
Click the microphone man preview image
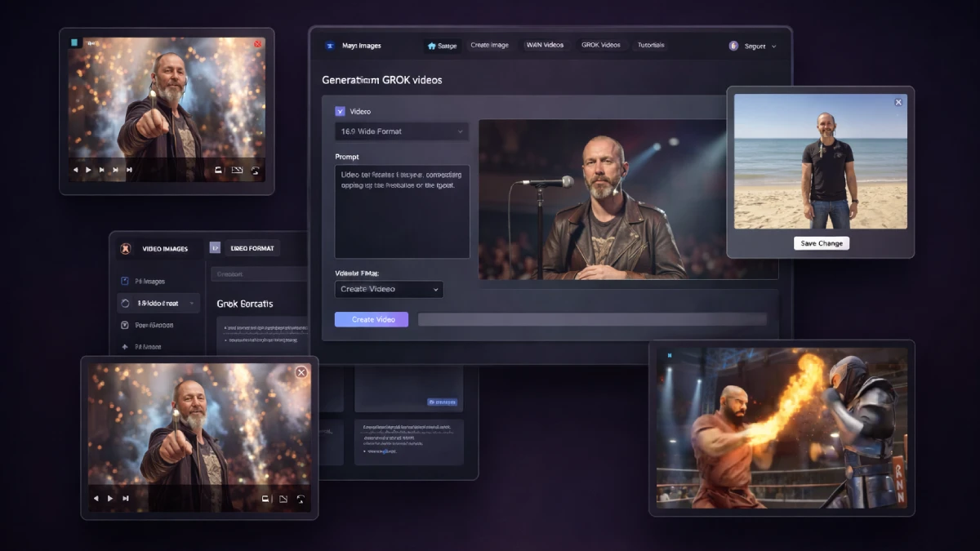(x=604, y=199)
